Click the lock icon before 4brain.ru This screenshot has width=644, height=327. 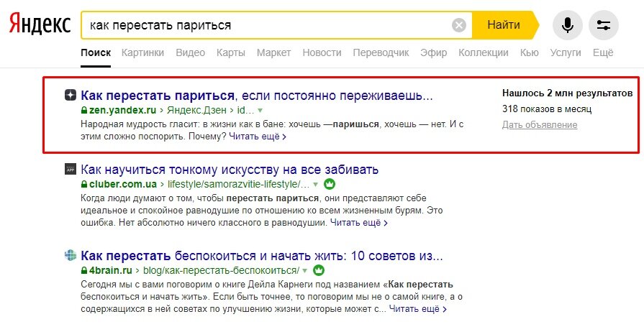[84, 271]
